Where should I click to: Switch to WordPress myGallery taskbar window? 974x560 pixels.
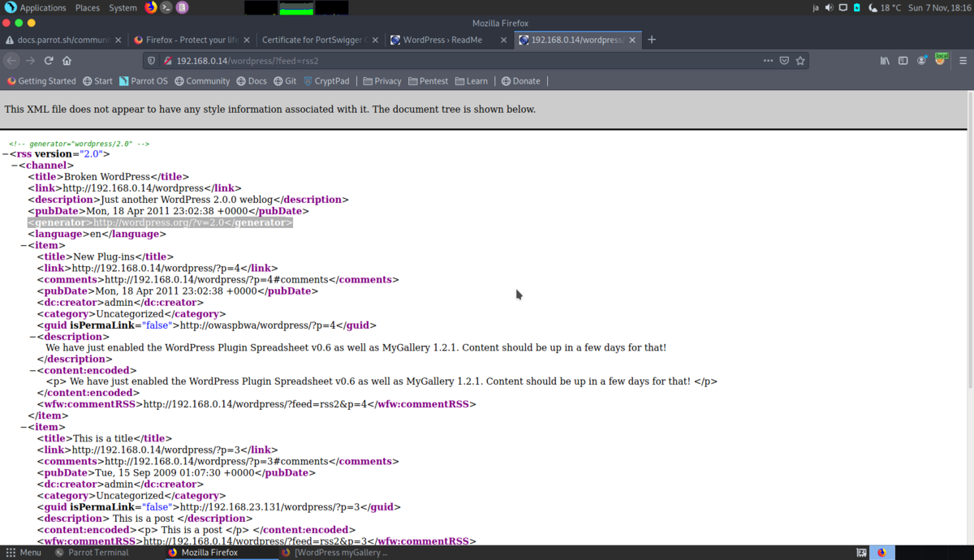click(x=334, y=553)
